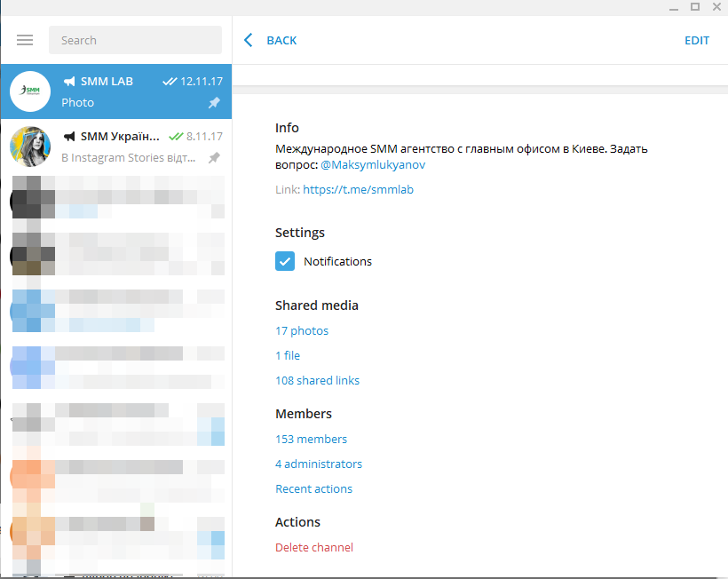Click the megaphone icon beside SMM Україн

coord(69,137)
